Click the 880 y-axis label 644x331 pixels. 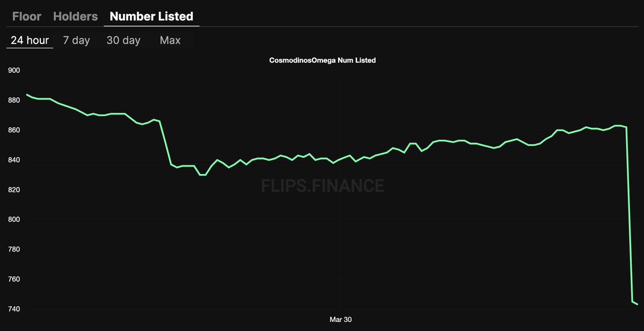pyautogui.click(x=14, y=100)
